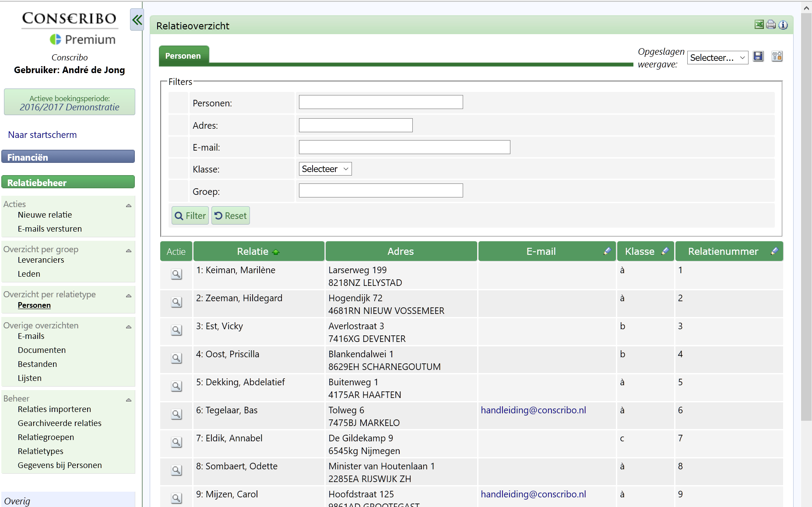Click the Adres filter input field
Viewport: 812px width, 507px height.
355,125
